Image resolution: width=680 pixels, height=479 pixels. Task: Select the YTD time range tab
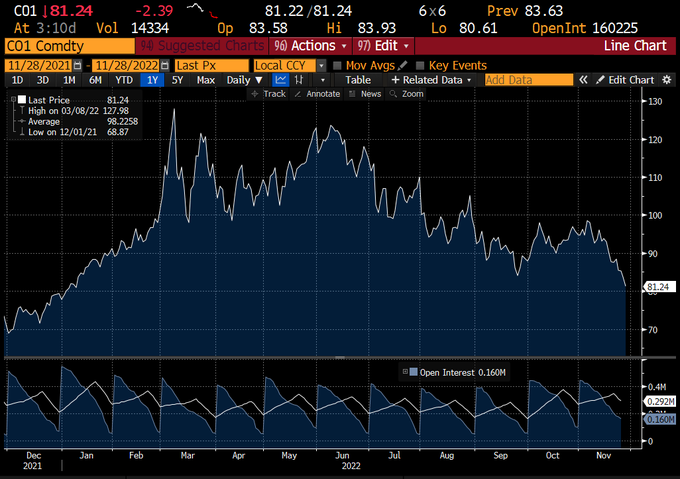pos(124,80)
